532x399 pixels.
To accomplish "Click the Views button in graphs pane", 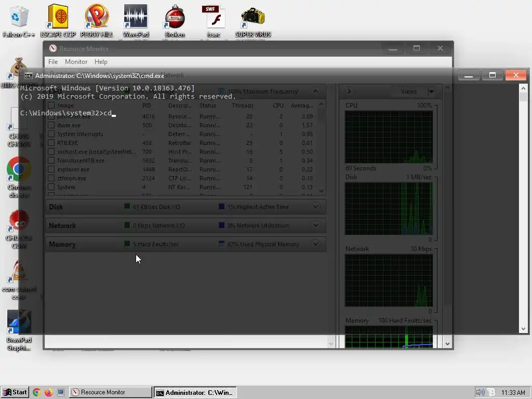I will click(408, 91).
